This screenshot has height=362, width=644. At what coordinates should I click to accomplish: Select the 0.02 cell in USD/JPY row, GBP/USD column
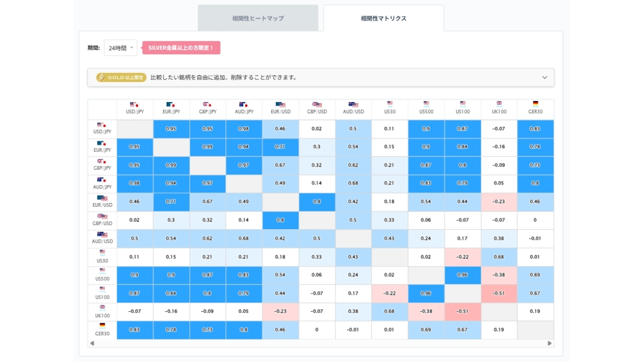coord(317,129)
